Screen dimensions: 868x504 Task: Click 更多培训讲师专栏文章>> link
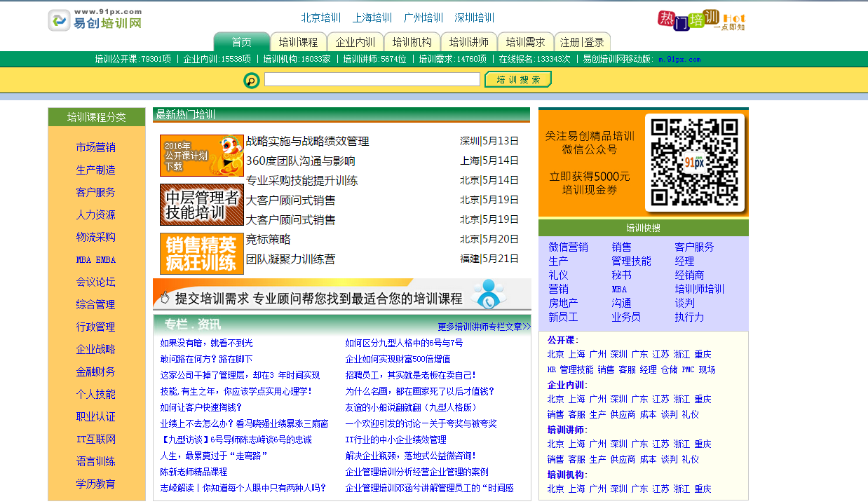[484, 326]
